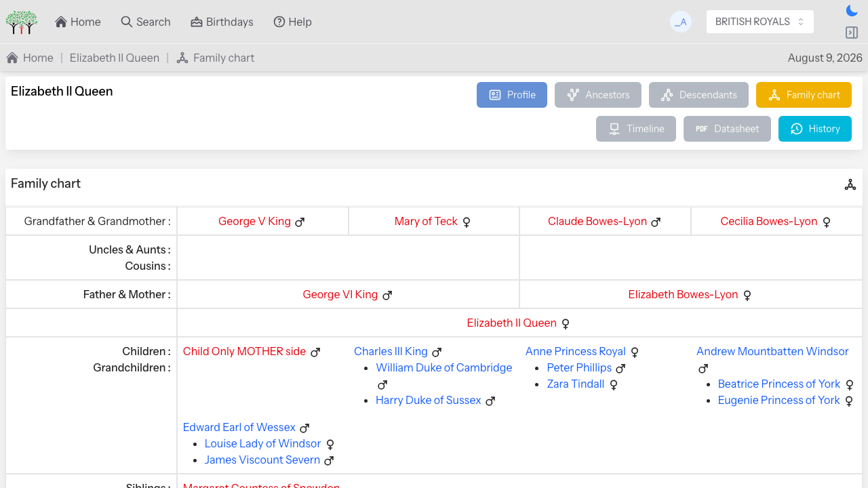Viewport: 868px width, 488px height.
Task: Open the Profile button
Action: click(x=512, y=95)
